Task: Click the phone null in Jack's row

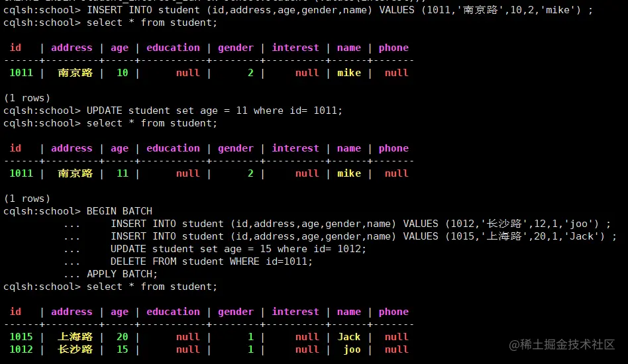Action: point(397,337)
